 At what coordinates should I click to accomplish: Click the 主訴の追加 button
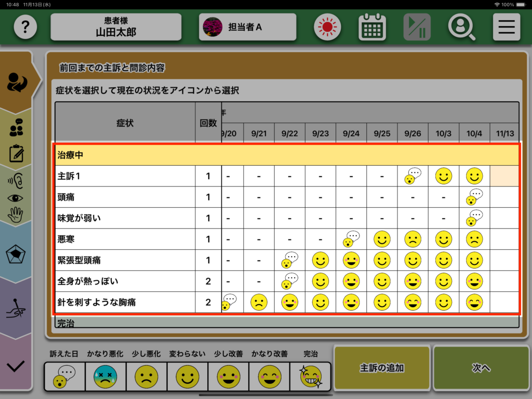pos(382,368)
